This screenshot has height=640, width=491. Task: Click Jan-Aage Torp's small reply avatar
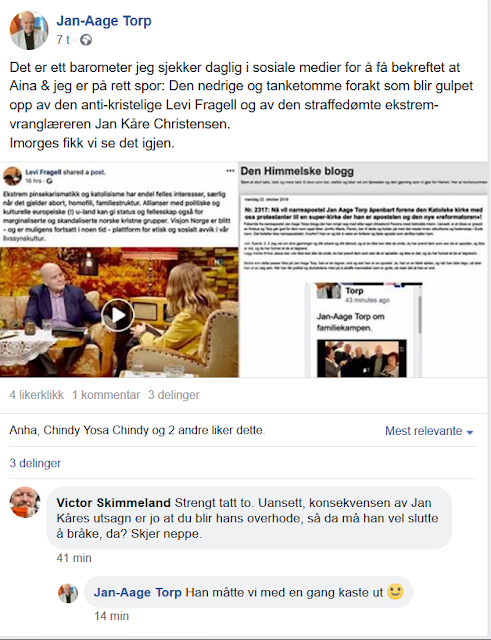click(68, 593)
